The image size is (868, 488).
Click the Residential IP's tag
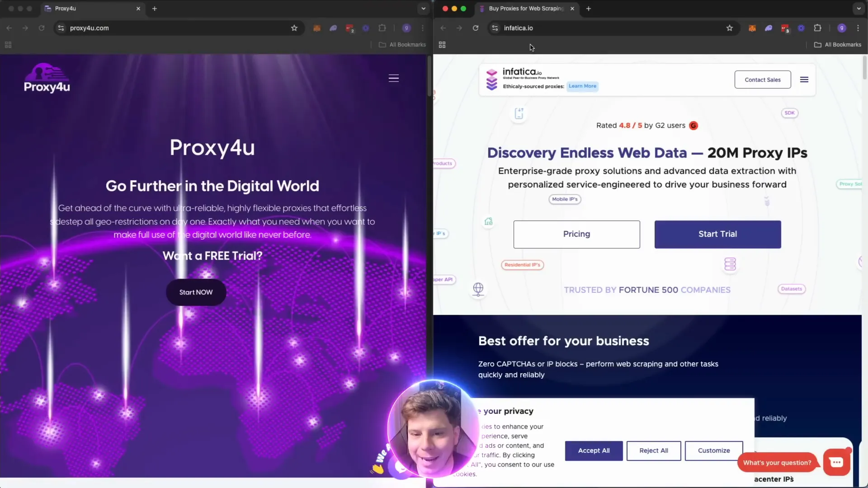pos(522,265)
